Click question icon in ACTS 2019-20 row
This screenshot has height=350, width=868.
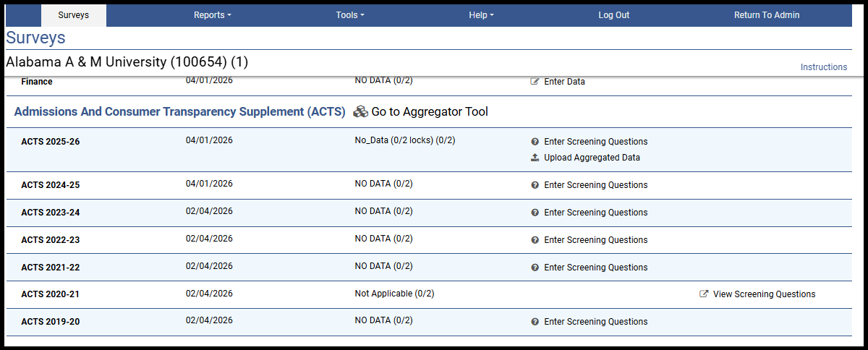[535, 322]
